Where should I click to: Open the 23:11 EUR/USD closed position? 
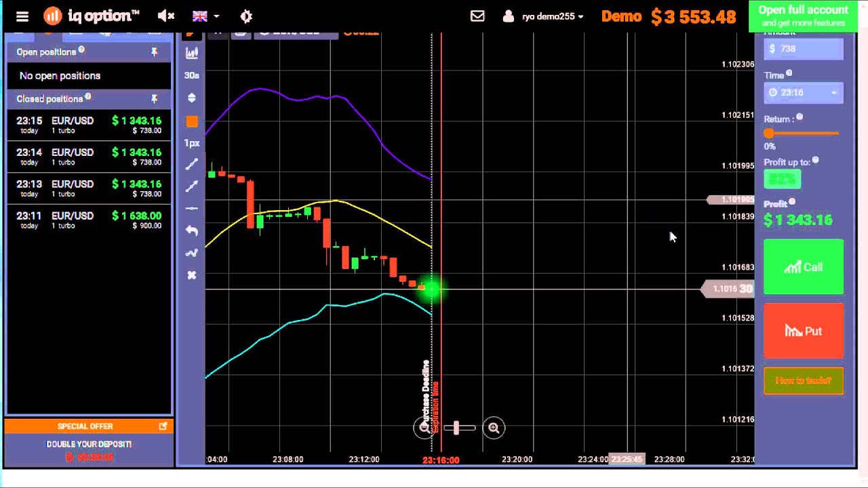pos(89,220)
